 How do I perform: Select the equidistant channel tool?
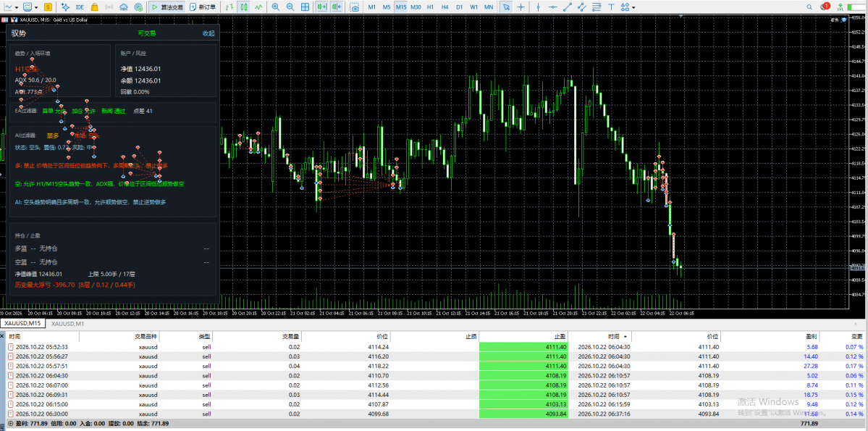click(581, 7)
